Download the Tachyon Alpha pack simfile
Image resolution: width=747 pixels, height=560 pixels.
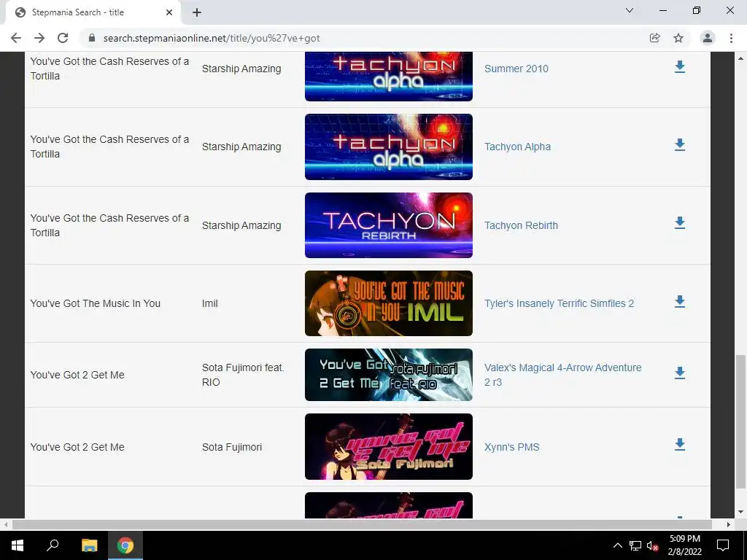pos(680,145)
